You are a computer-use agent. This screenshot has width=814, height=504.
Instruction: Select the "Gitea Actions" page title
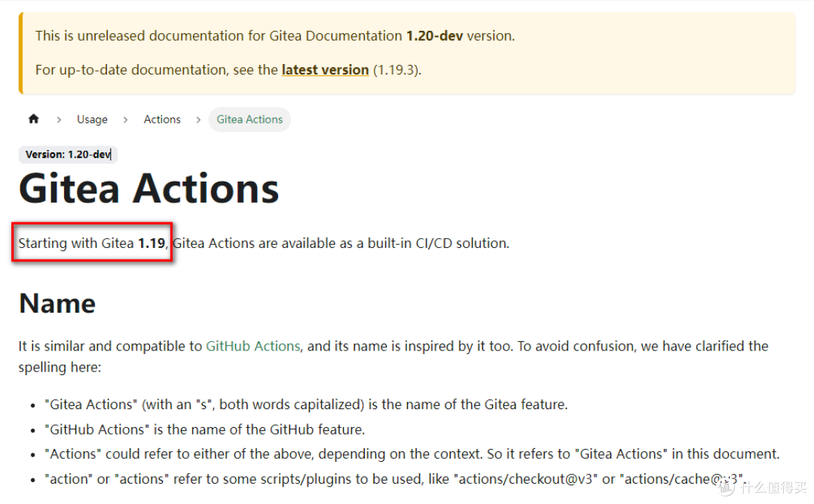148,188
